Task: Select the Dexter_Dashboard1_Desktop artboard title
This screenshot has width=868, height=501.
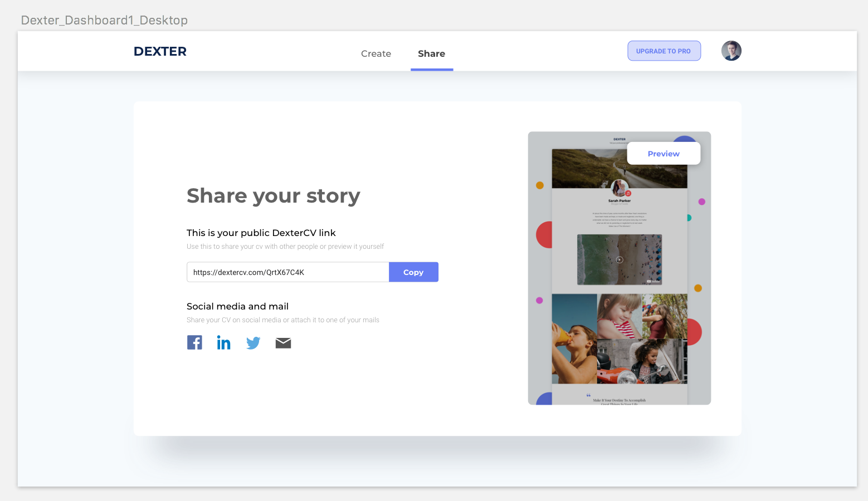Action: [x=104, y=20]
